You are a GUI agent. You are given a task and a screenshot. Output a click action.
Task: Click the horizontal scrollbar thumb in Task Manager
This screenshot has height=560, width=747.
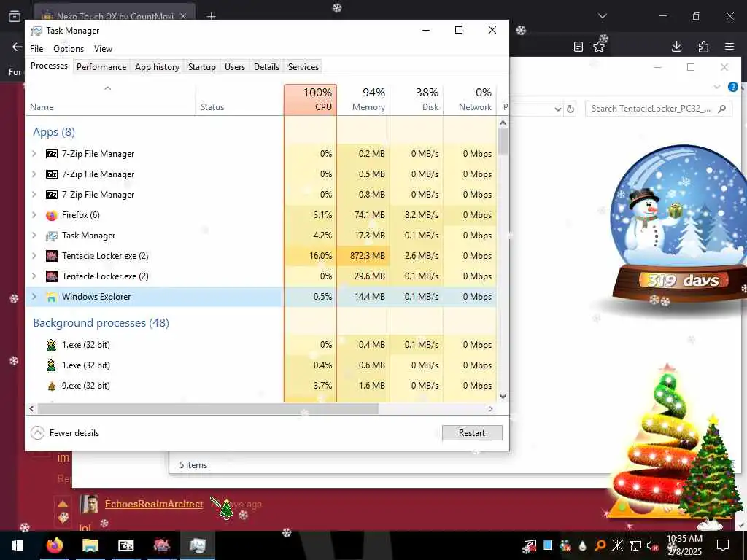[208, 409]
